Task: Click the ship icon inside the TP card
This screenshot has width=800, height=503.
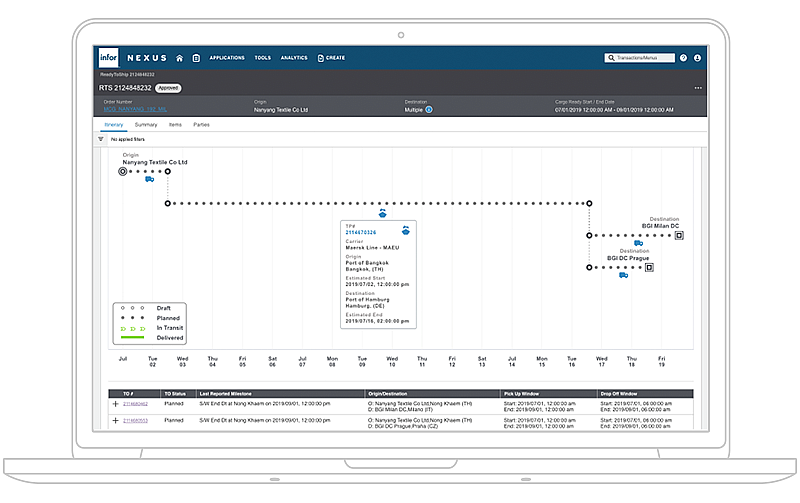Action: click(406, 231)
